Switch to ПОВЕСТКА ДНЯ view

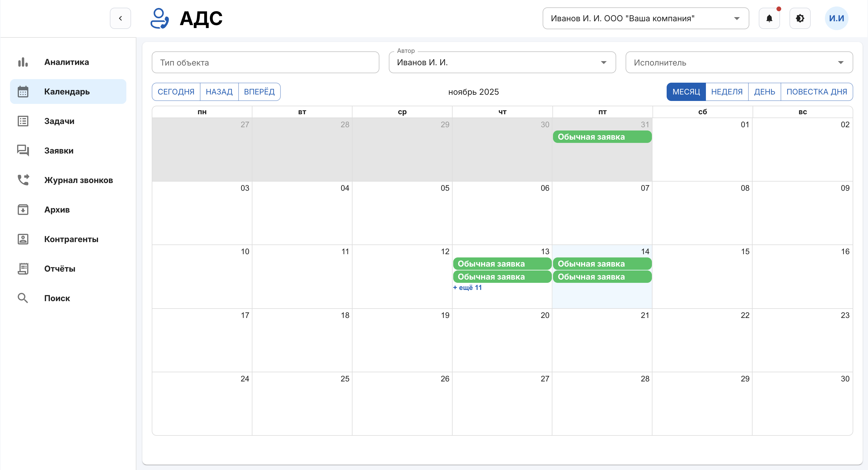pos(817,92)
